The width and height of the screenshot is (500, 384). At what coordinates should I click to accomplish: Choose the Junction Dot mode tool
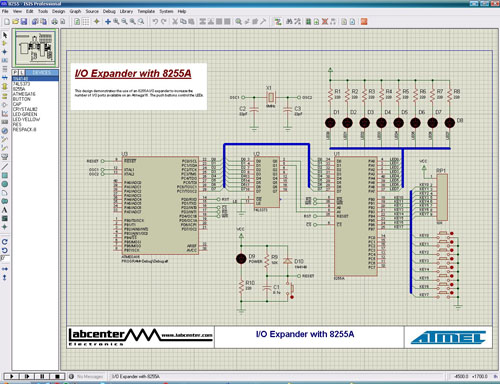[5, 52]
